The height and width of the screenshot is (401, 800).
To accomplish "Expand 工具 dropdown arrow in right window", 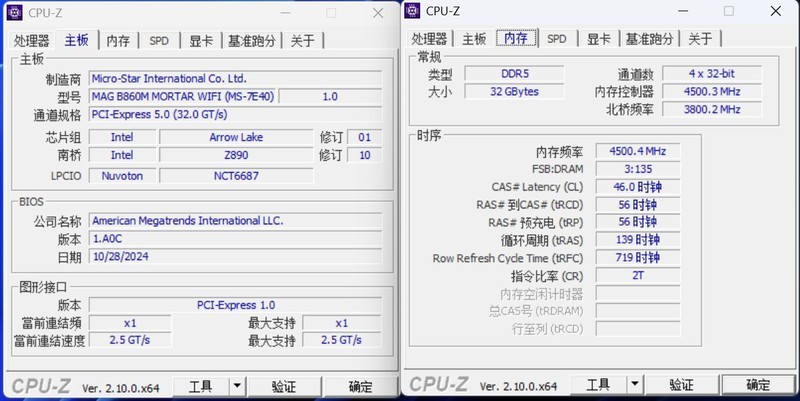I will [635, 385].
